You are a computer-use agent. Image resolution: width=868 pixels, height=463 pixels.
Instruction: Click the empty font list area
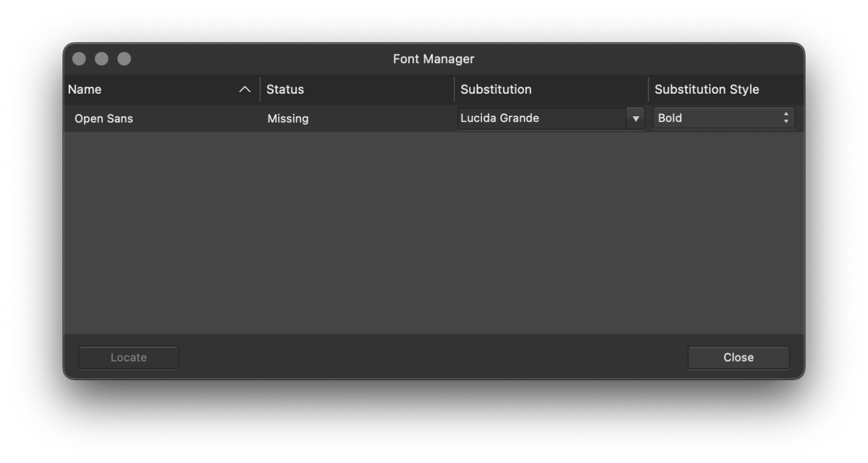pyautogui.click(x=434, y=231)
